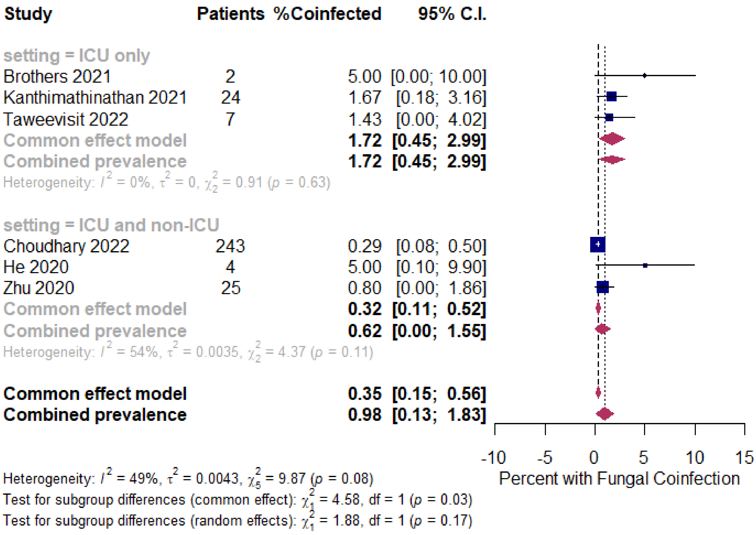Click the Choudhary 2022 blue square marker
Viewport: 756px width, 535px height.
[x=598, y=244]
